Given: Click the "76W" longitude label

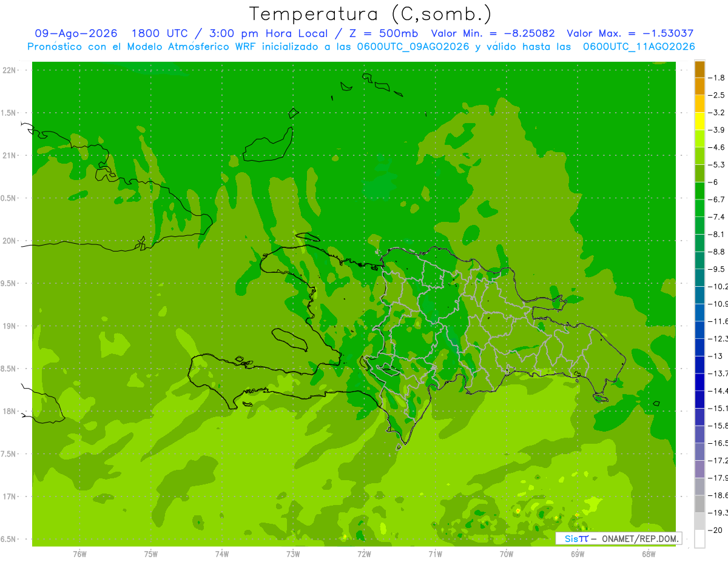Looking at the screenshot, I should tap(79, 554).
